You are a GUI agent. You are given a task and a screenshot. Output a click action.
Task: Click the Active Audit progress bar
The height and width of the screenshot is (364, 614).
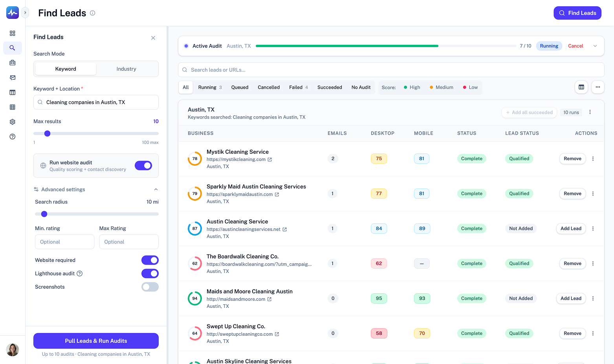(386, 46)
